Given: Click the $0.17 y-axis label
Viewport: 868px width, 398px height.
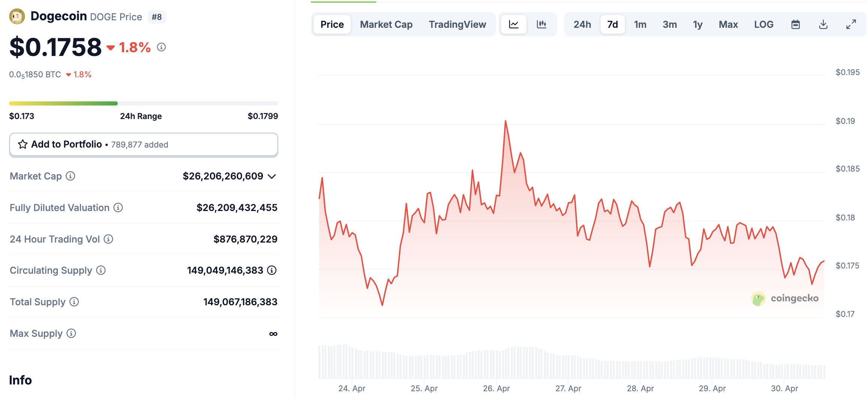Looking at the screenshot, I should pyautogui.click(x=845, y=314).
